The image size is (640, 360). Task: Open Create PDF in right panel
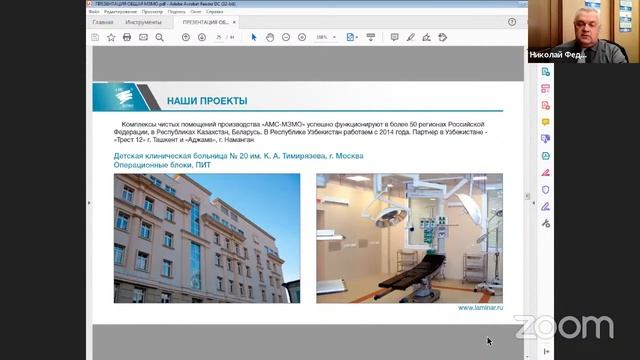click(x=546, y=105)
